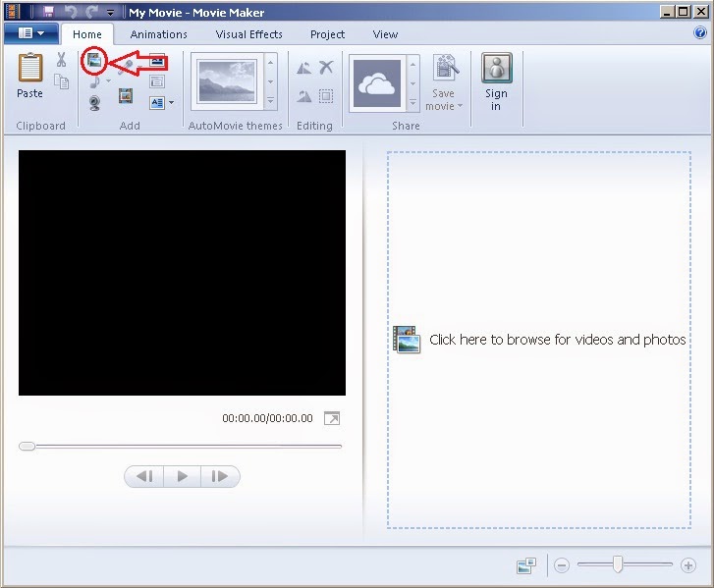
Task: Click here to browse for videos and photos
Action: click(x=558, y=340)
